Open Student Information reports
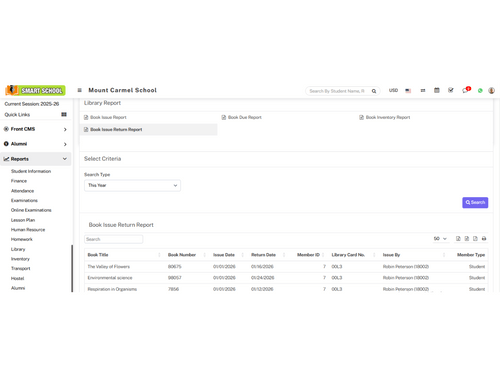Image resolution: width=500 pixels, height=375 pixels. 31,171
